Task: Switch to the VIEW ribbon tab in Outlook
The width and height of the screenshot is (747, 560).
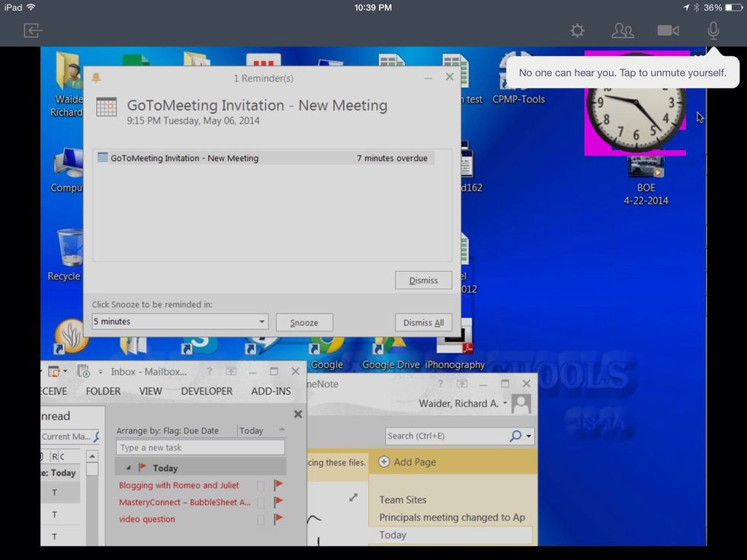Action: click(x=150, y=391)
